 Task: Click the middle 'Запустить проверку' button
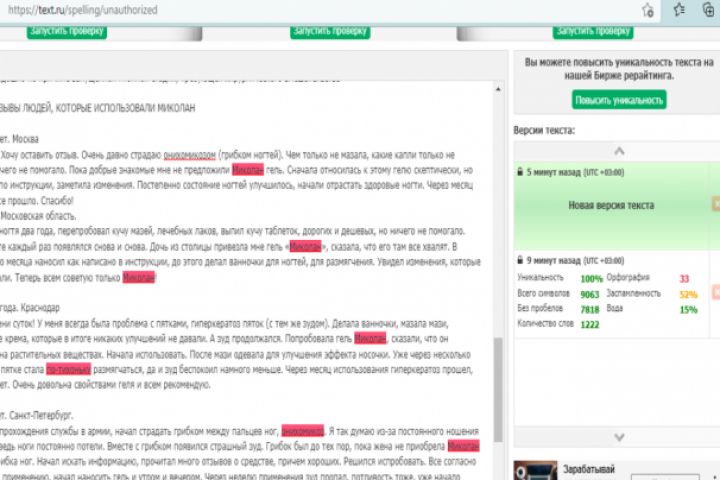pyautogui.click(x=330, y=31)
